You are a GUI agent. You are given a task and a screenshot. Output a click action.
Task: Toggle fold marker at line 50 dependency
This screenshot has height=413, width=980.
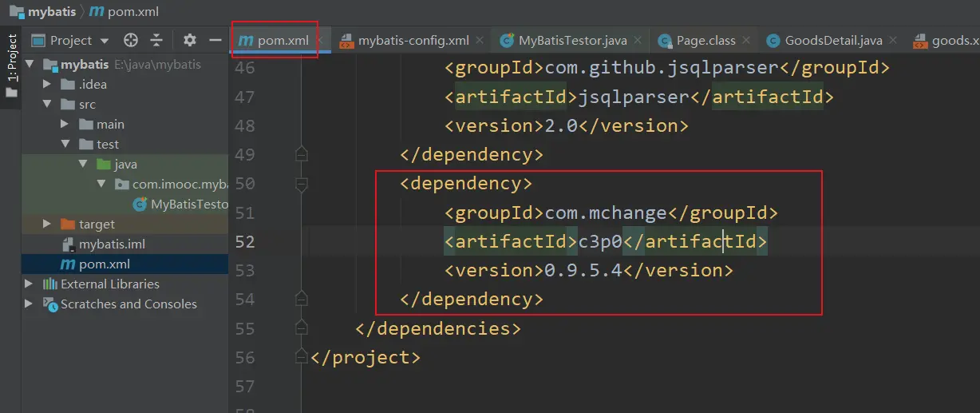click(301, 184)
